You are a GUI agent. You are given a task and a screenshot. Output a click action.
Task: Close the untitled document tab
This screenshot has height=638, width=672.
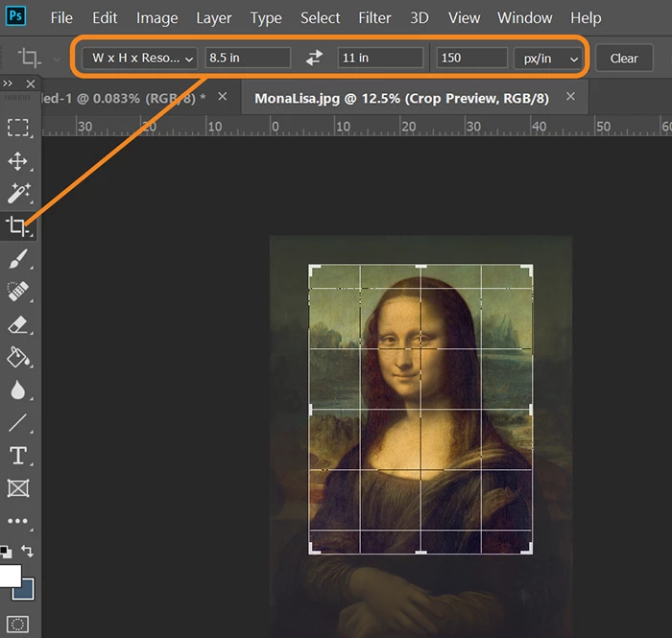(x=222, y=97)
